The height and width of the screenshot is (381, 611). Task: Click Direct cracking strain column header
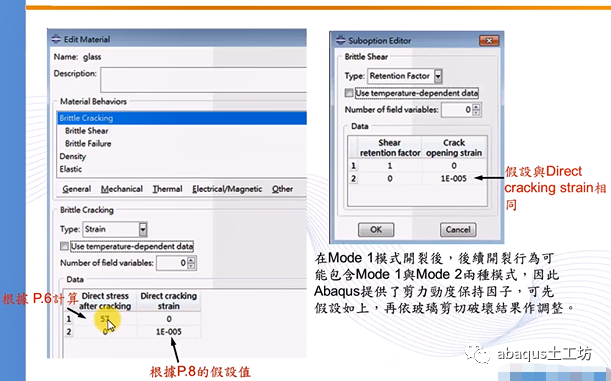169,301
